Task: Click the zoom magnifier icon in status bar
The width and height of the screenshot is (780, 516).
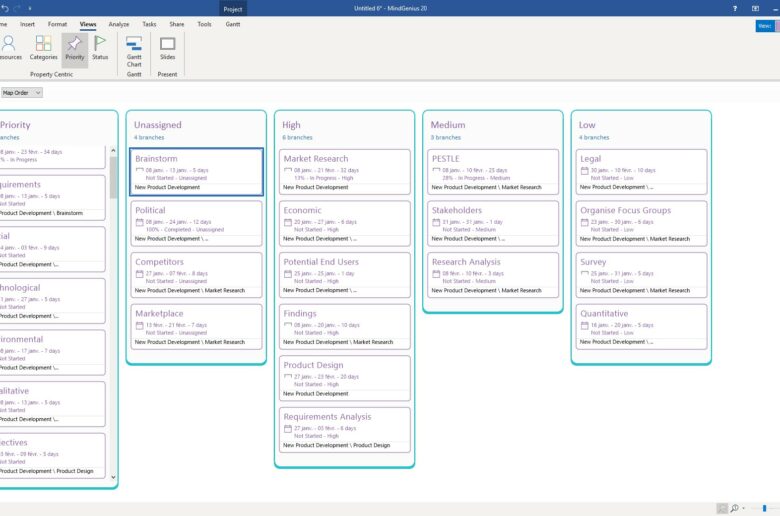Action: pyautogui.click(x=734, y=508)
